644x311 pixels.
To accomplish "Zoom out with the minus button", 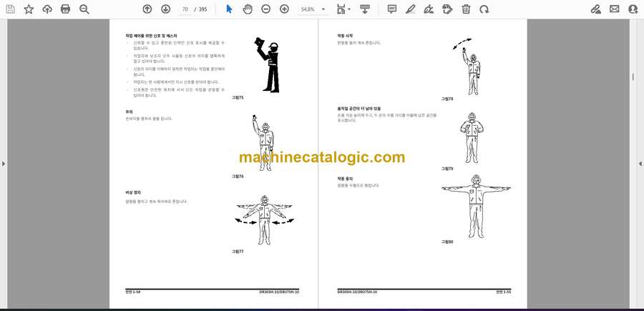I will click(x=265, y=9).
